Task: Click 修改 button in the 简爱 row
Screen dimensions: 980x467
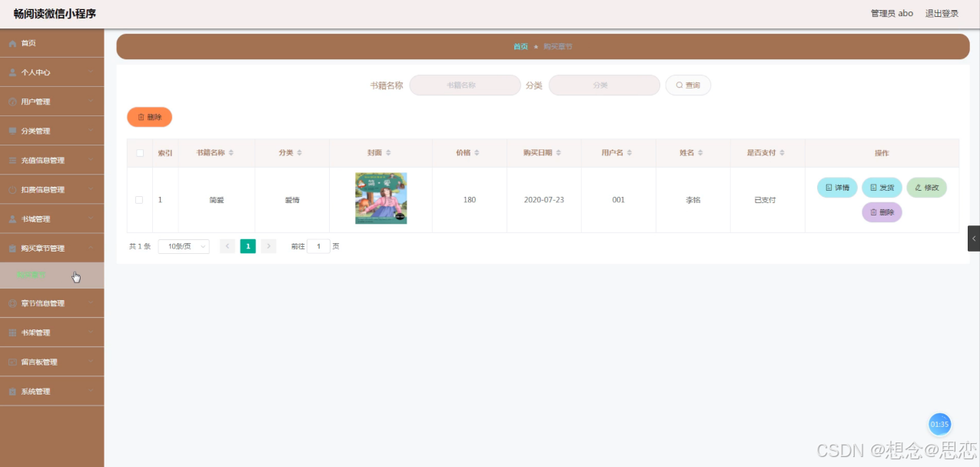Action: 927,188
